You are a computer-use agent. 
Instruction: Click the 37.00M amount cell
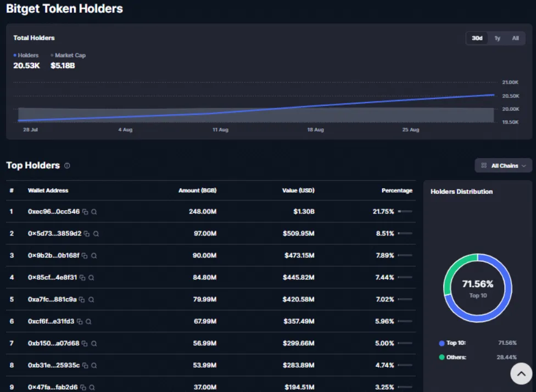point(205,387)
